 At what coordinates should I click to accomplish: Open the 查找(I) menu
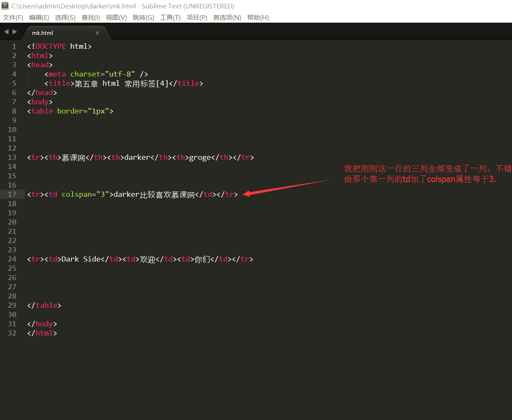[x=91, y=17]
